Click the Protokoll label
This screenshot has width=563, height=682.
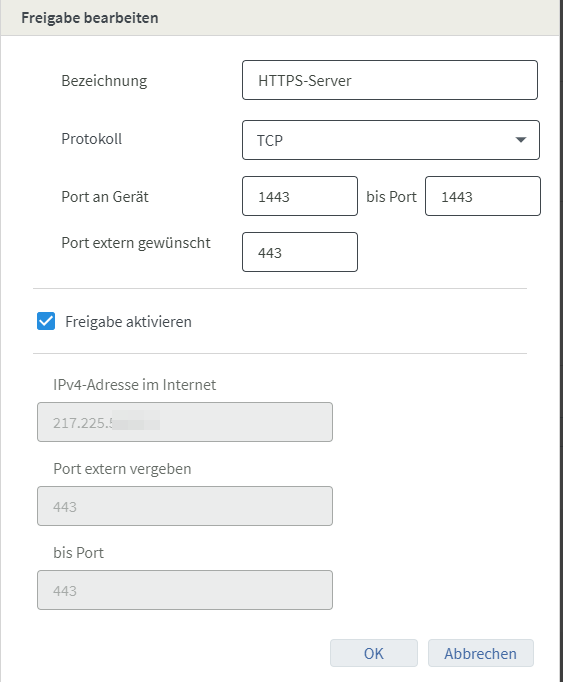tap(91, 139)
